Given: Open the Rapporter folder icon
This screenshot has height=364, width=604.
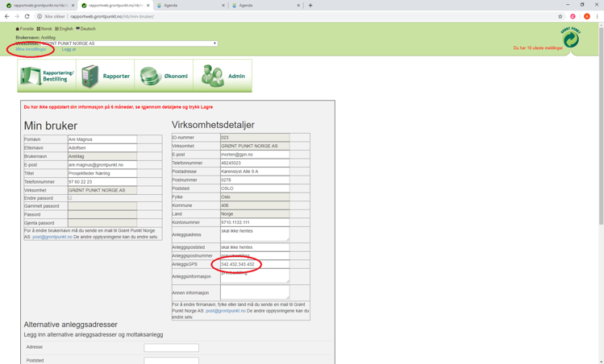Looking at the screenshot, I should tap(90, 77).
